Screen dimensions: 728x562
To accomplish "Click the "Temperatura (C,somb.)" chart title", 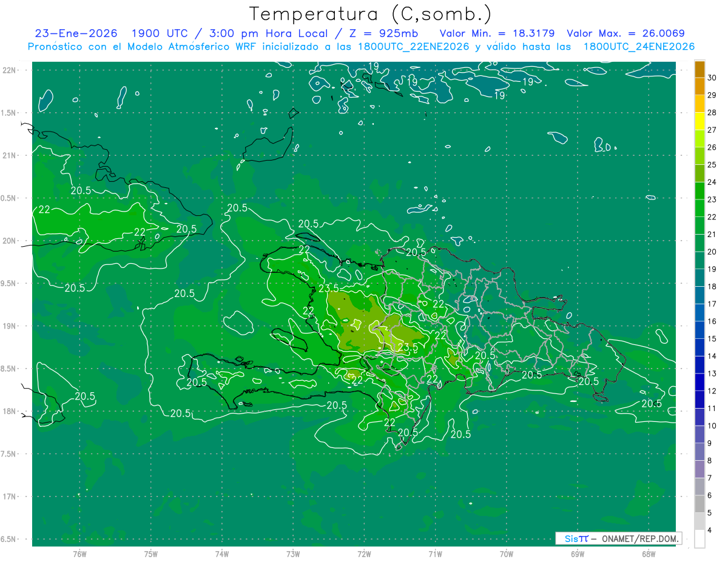I will click(370, 13).
